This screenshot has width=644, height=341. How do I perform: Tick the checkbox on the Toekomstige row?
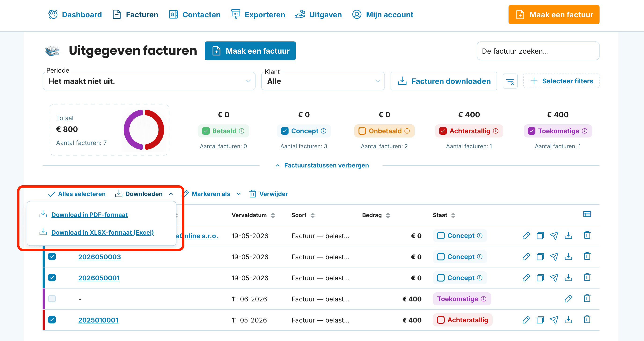(52, 299)
